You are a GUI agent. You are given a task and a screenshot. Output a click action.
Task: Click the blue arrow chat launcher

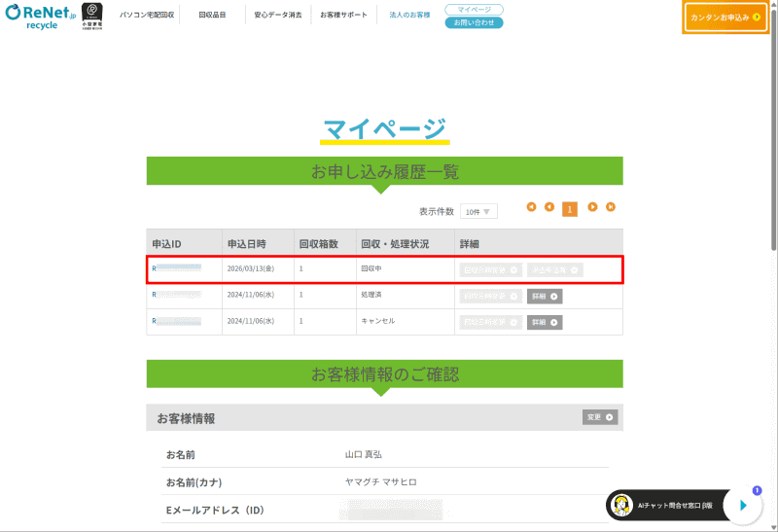[x=743, y=505]
